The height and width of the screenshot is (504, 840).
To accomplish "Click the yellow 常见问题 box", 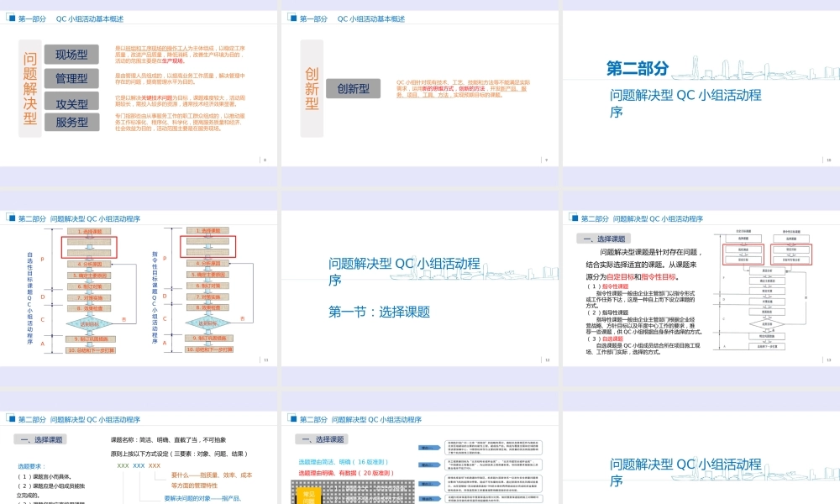I will (x=308, y=497).
